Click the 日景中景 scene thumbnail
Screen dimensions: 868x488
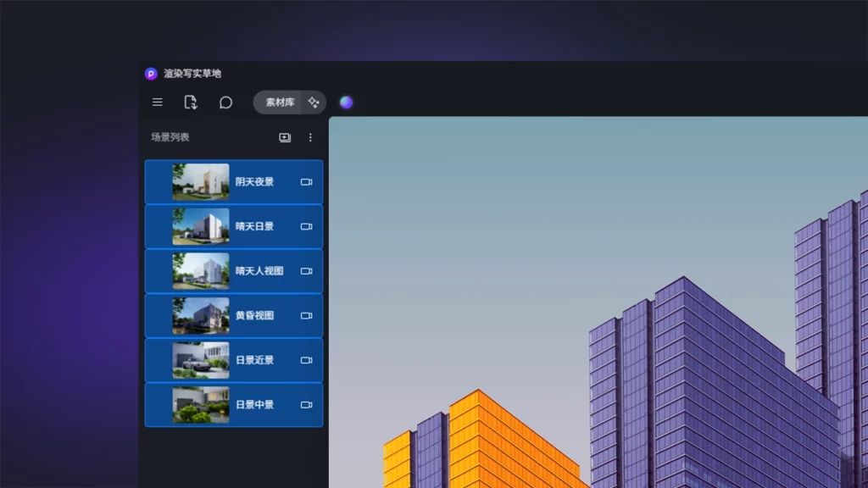pos(201,405)
